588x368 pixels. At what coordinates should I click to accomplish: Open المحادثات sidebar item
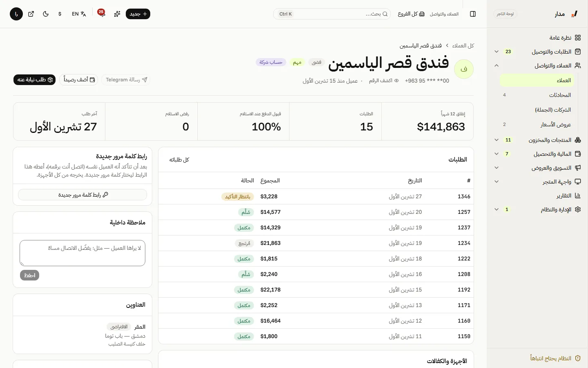click(537, 95)
